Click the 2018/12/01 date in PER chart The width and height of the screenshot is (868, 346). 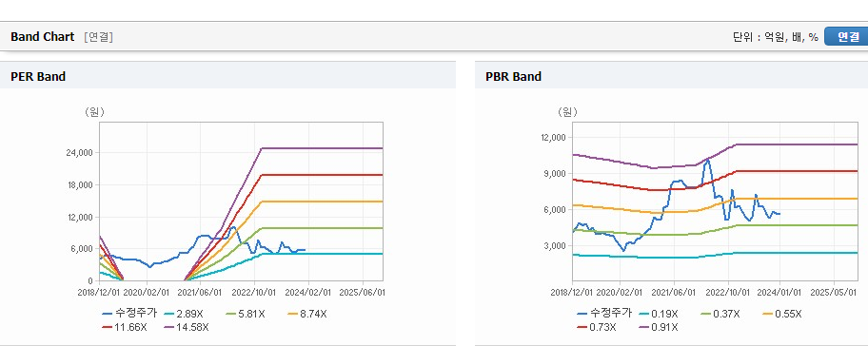tap(100, 292)
